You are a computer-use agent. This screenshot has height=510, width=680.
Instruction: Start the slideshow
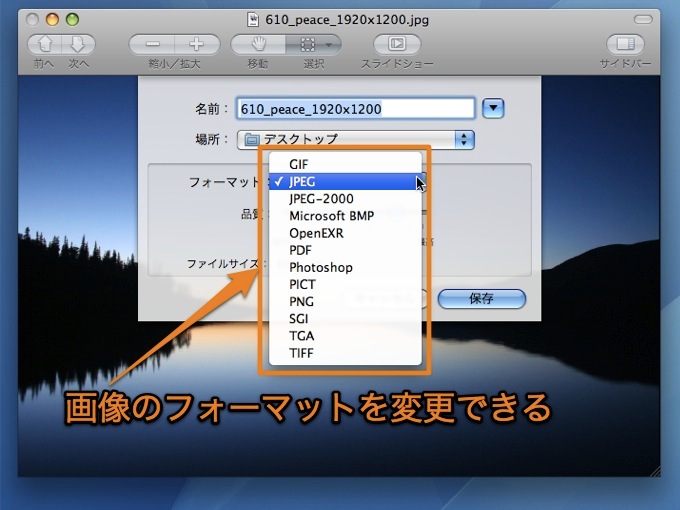(397, 44)
